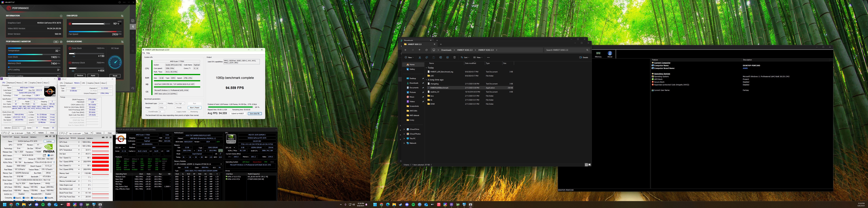This screenshot has height=208, width=868.
Task: Open the Velocity X settings gear icon
Action: pyautogui.click(x=120, y=2)
